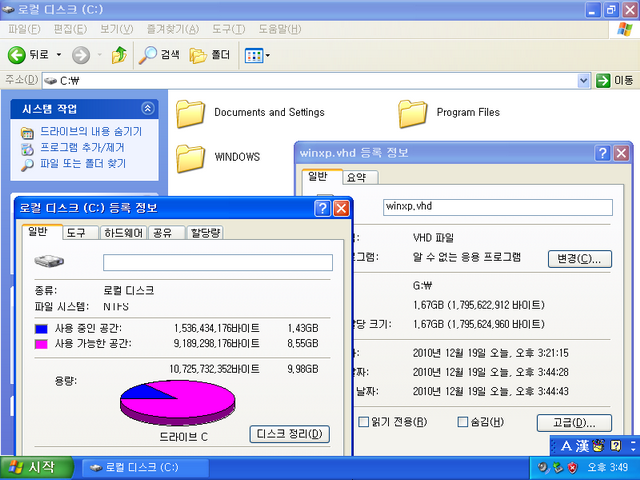The image size is (640, 480).
Task: Click the 프로그램 추가/제거 link
Action: [82, 147]
